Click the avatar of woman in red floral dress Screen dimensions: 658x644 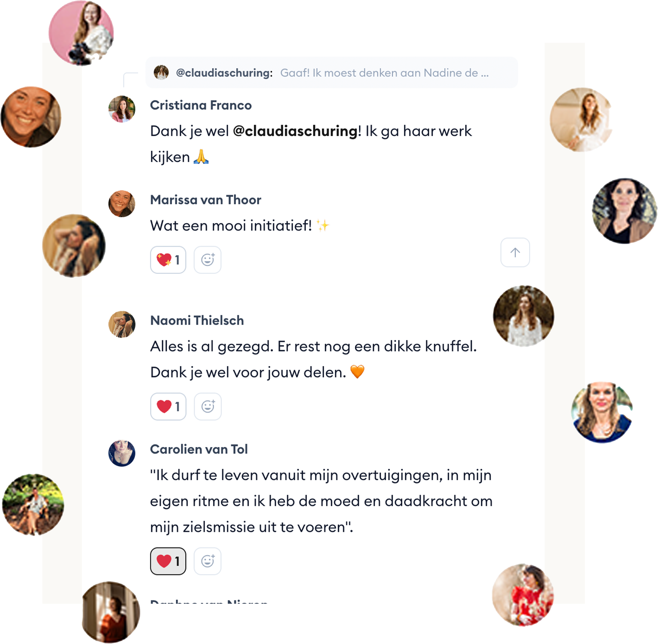pos(523,595)
